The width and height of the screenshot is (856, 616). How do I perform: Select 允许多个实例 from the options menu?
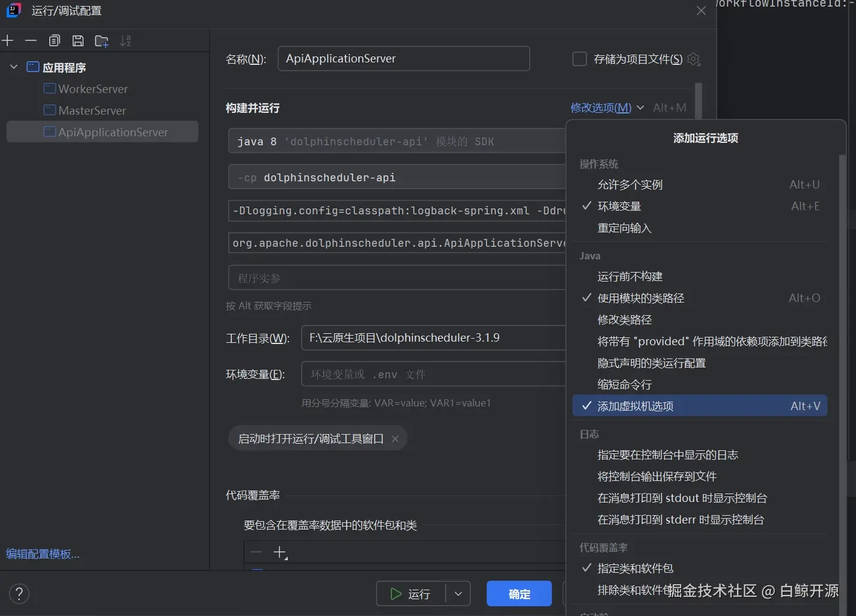(700, 184)
